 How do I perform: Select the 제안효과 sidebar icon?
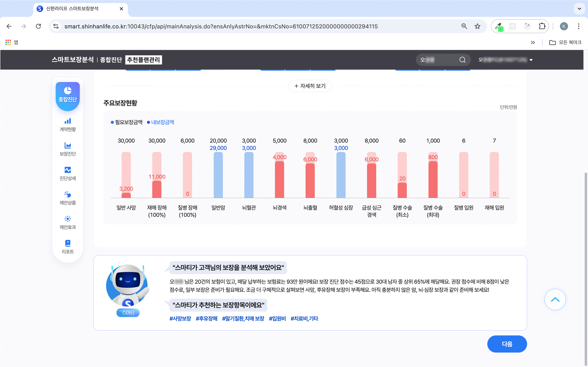[x=68, y=219]
